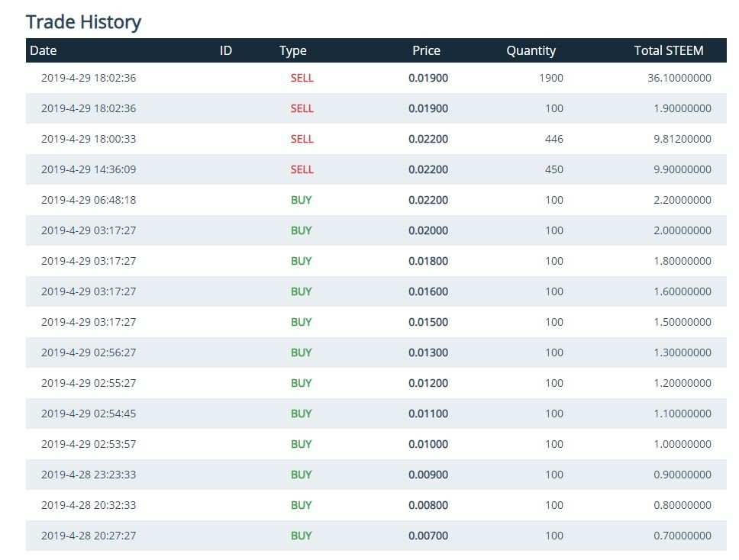Click the date 2019-4-28 20:27:27
The width and height of the screenshot is (739, 560).
coord(89,536)
